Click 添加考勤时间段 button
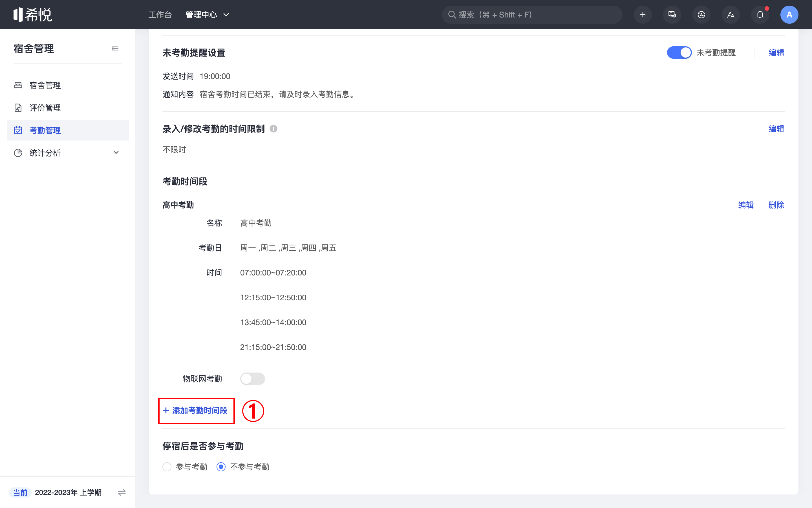This screenshot has height=508, width=812. [195, 410]
